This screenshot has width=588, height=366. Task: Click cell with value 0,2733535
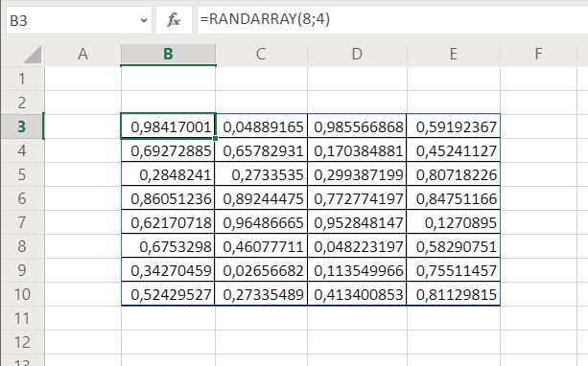tap(261, 174)
